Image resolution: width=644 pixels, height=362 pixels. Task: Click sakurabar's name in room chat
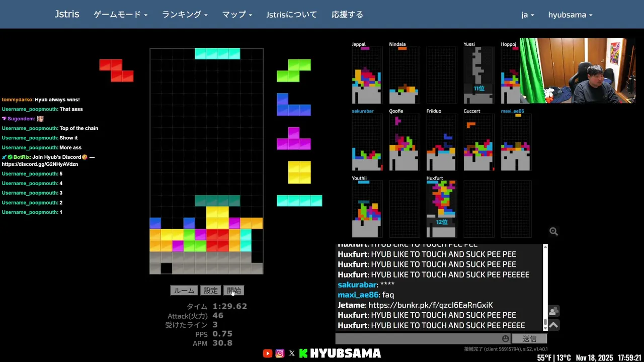357,285
